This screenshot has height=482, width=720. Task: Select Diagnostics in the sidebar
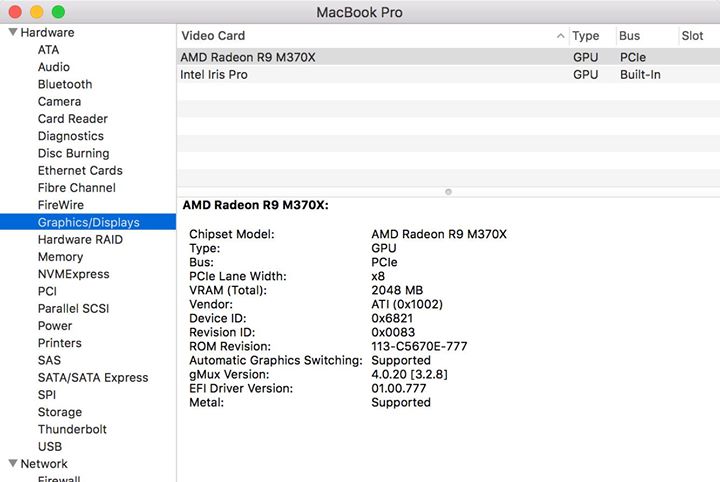71,136
